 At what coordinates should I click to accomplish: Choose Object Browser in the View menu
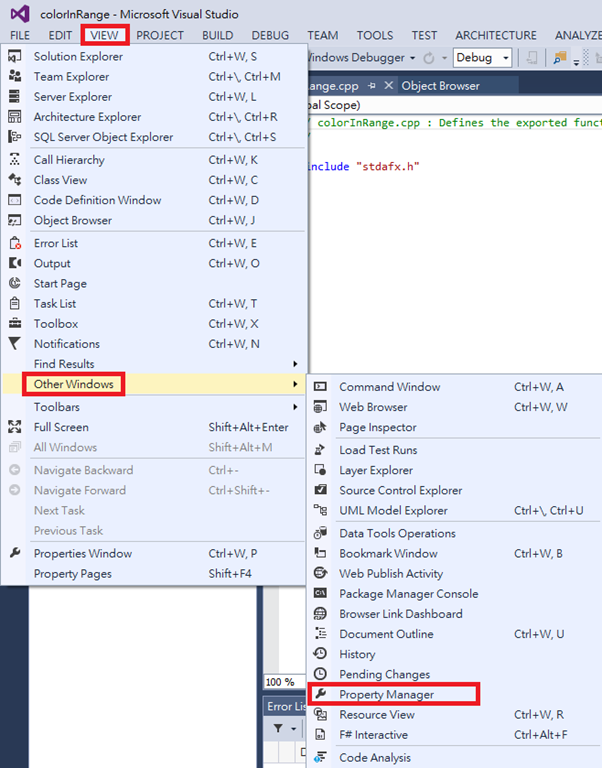(154, 220)
